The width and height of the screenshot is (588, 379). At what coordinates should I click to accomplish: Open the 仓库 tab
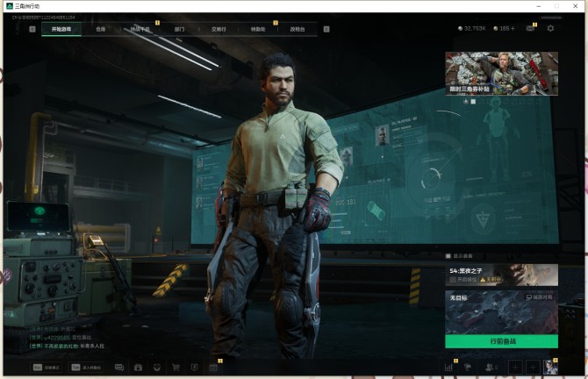point(101,29)
